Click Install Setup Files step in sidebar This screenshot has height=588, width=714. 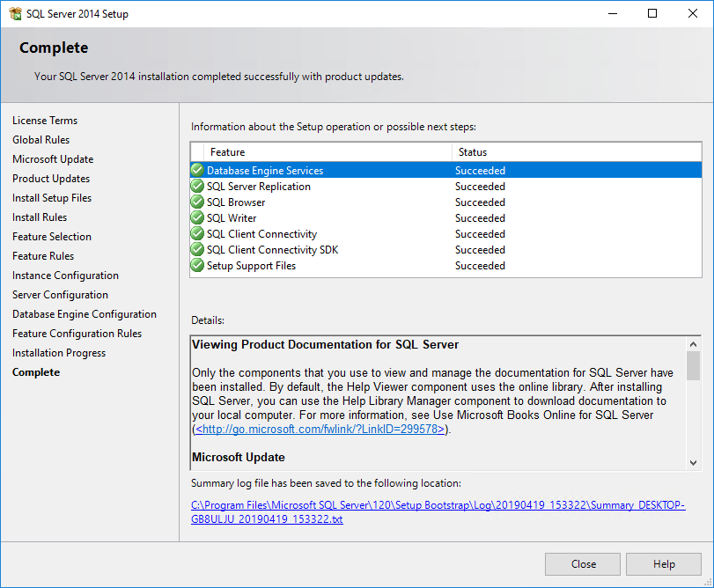(x=52, y=198)
